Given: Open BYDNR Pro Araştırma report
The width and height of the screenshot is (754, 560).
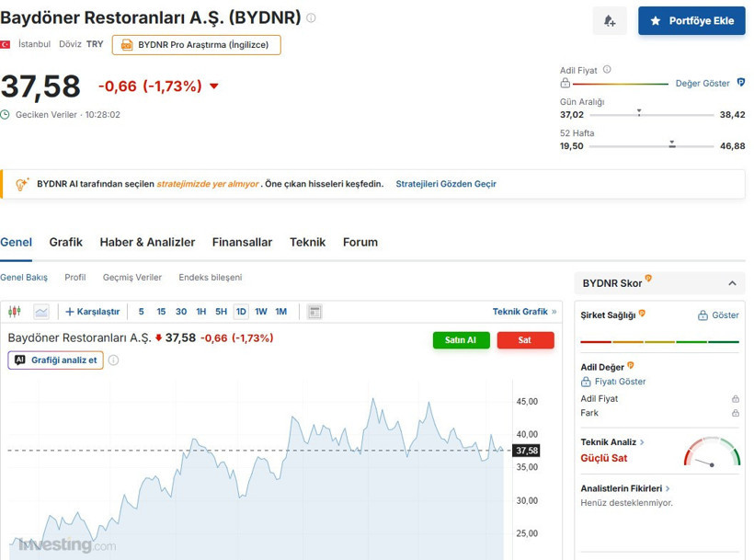Looking at the screenshot, I should coord(196,45).
